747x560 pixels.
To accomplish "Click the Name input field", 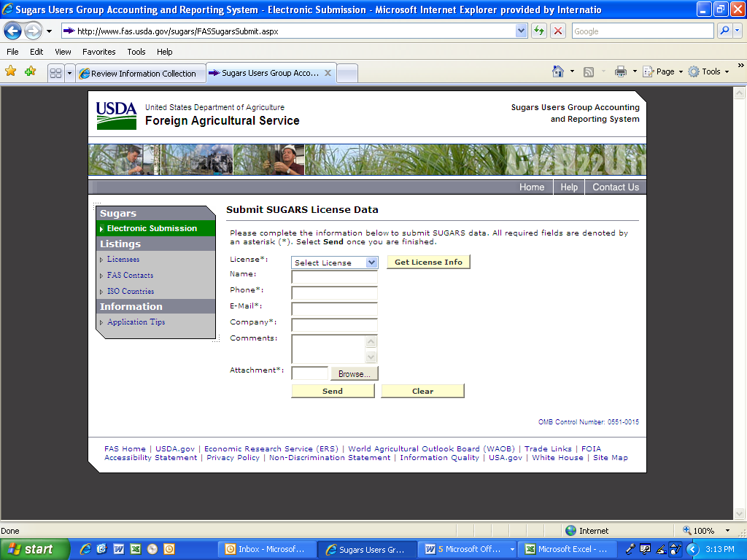I will tap(334, 277).
